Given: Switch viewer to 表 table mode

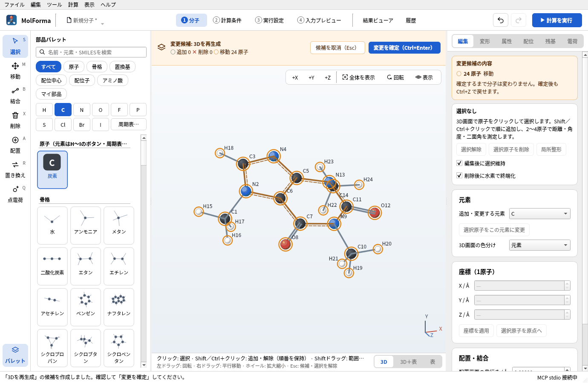Looking at the screenshot, I should 432,362.
